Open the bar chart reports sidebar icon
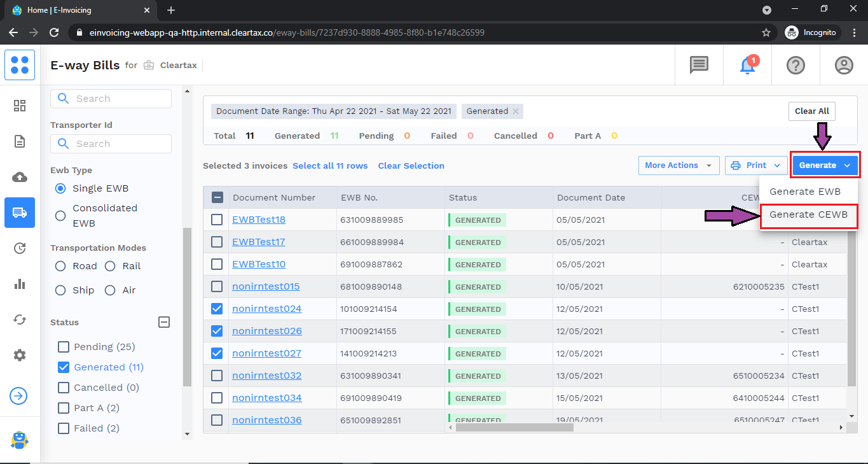This screenshot has width=868, height=464. pyautogui.click(x=20, y=284)
